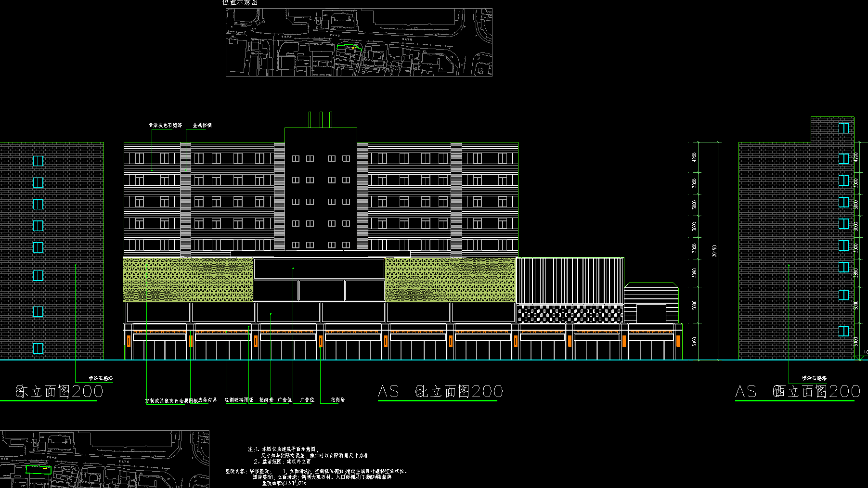The image size is (868, 488).
Task: Select note line 本图仅为建筑平面示意图
Action: tap(290, 449)
